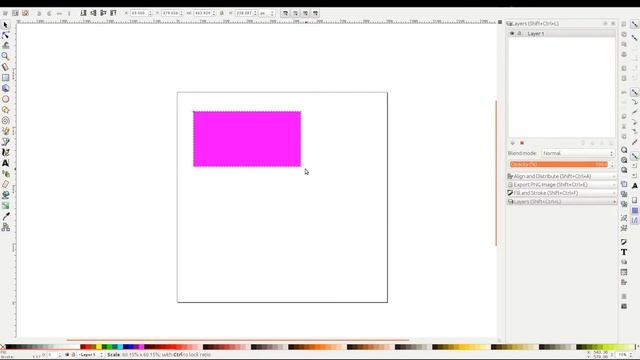Click add new layer button
The width and height of the screenshot is (640, 360).
pos(513,143)
